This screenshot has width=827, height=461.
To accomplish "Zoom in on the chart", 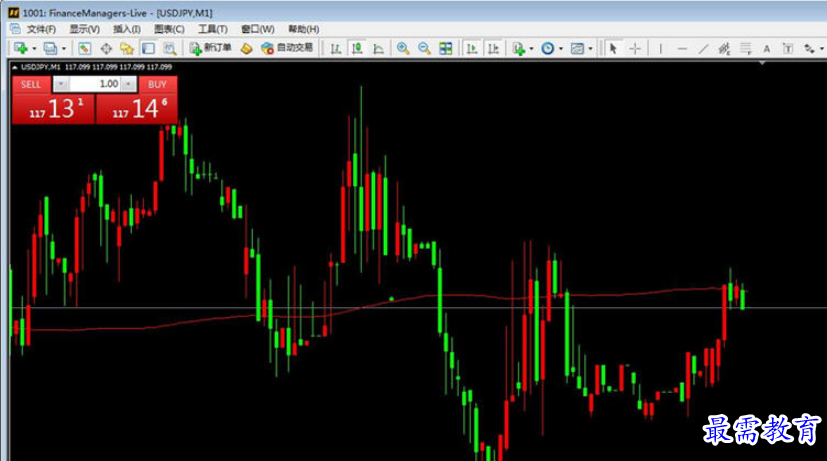I will (403, 49).
